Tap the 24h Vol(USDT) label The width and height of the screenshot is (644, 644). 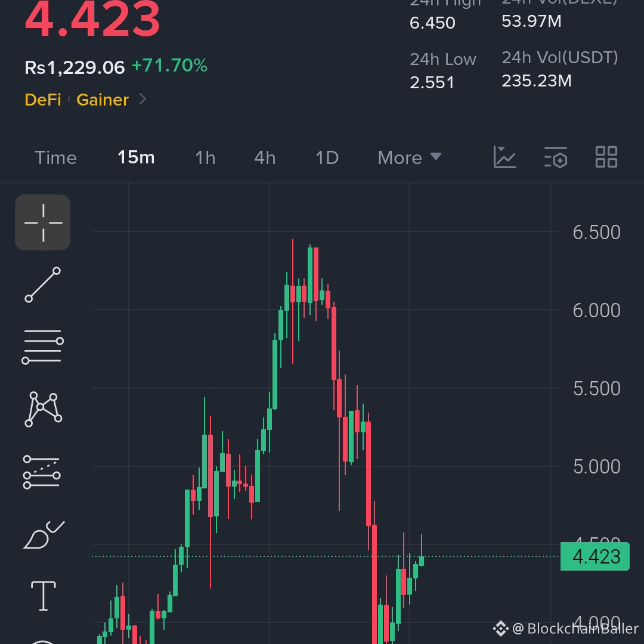point(560,58)
